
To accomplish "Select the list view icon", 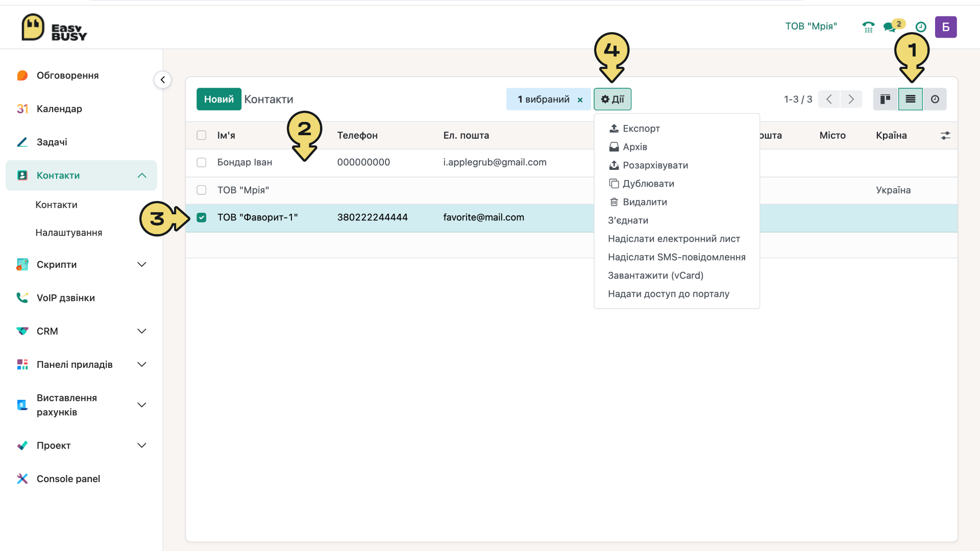I will (x=911, y=99).
